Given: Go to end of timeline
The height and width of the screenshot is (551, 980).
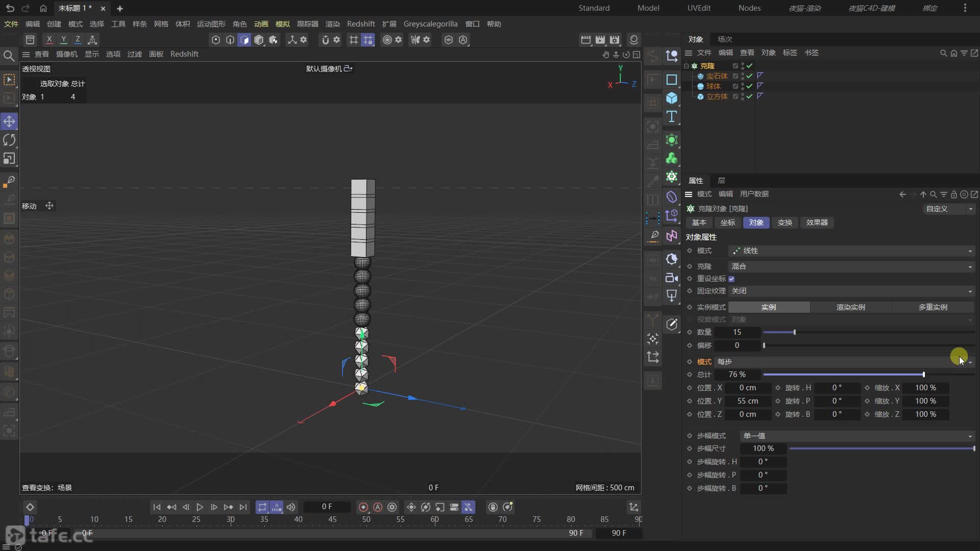Looking at the screenshot, I should (x=243, y=507).
